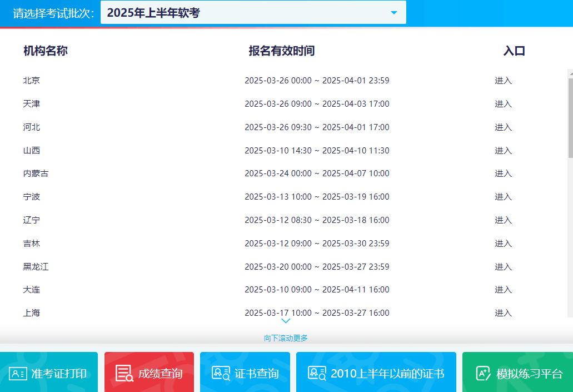
Task: Click 进入 link for 吉林
Action: [x=503, y=244]
